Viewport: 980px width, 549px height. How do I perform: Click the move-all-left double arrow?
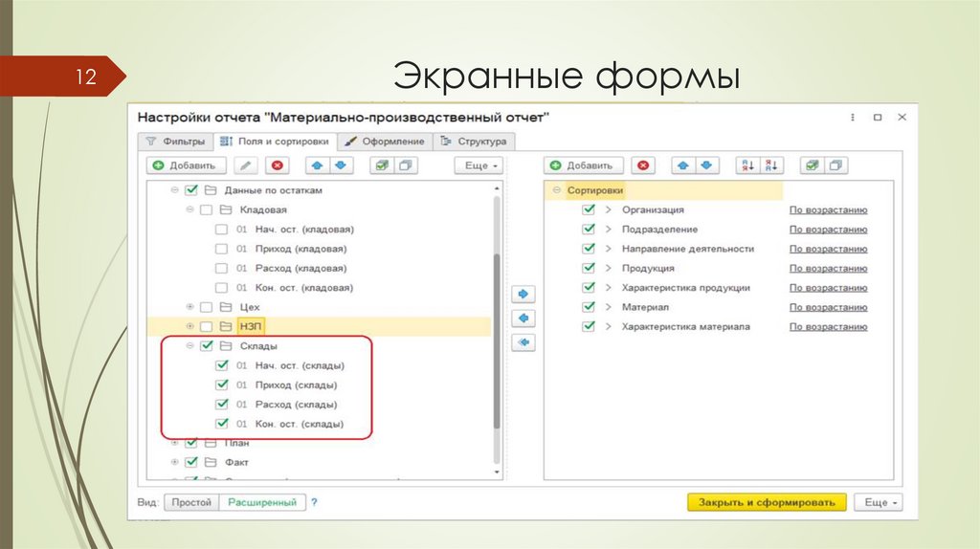(x=523, y=342)
